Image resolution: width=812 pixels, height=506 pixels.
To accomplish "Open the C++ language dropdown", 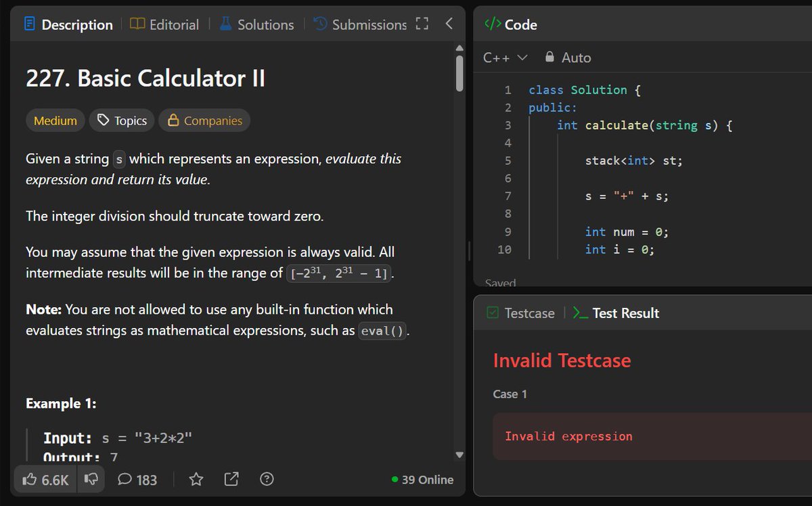I will pyautogui.click(x=505, y=57).
